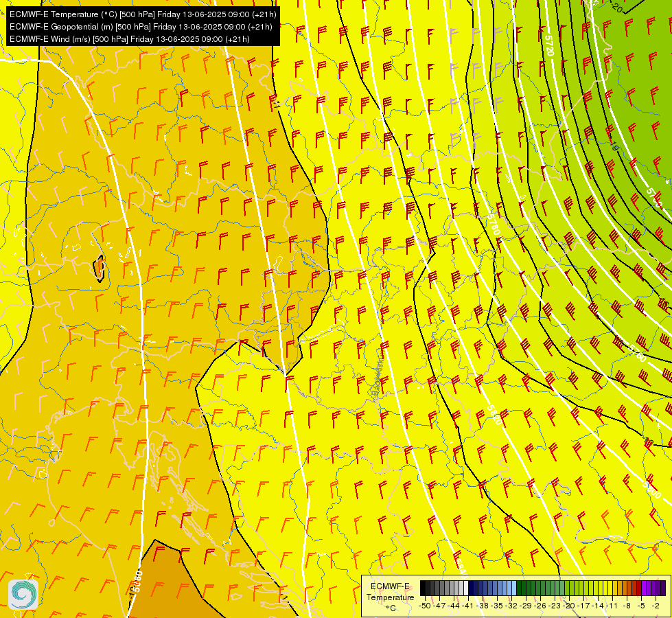Viewport: 672px width, 618px height.
Task: Select the white swatch left of -41
Action: click(466, 588)
